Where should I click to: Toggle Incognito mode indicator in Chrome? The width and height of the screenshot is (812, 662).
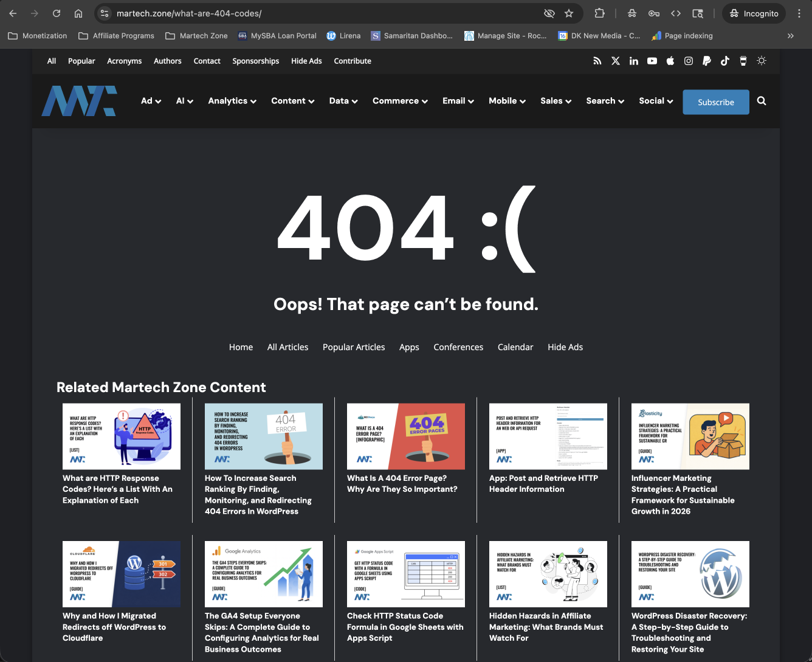753,13
